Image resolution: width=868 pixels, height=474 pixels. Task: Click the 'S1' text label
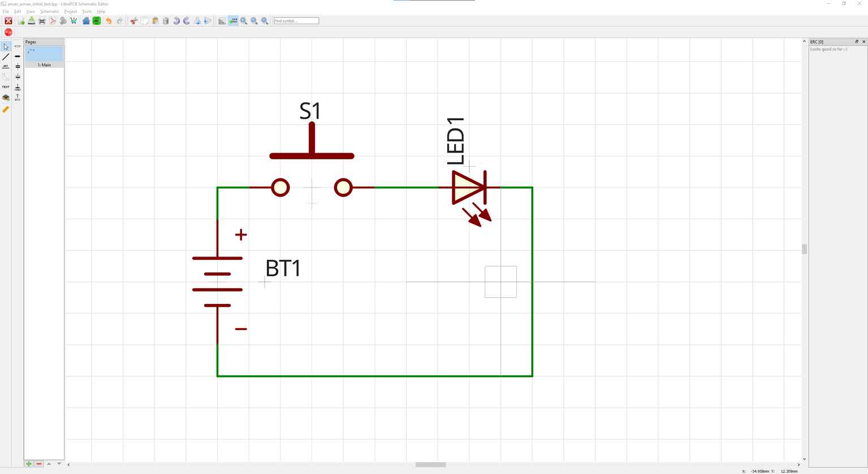point(310,111)
